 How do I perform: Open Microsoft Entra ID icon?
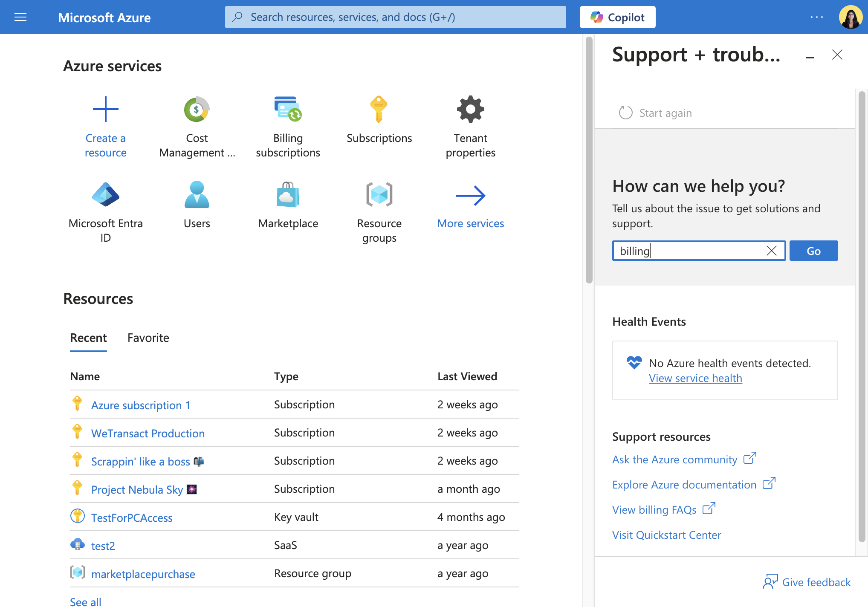[x=105, y=194]
